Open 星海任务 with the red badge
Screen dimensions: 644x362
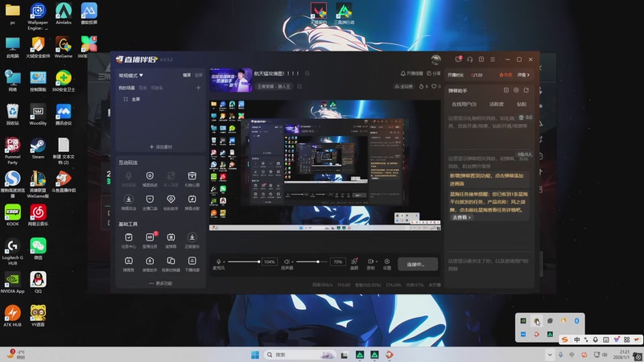[x=150, y=241]
